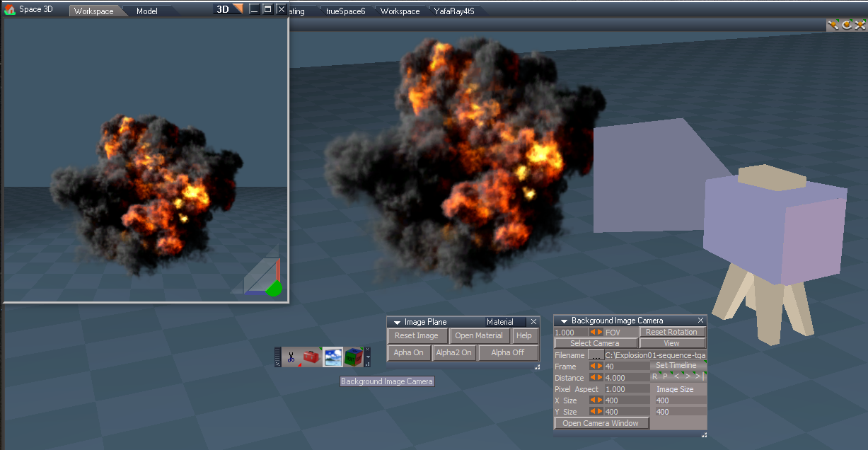
Task: Click the Image Plane panel resize corner
Action: (537, 367)
